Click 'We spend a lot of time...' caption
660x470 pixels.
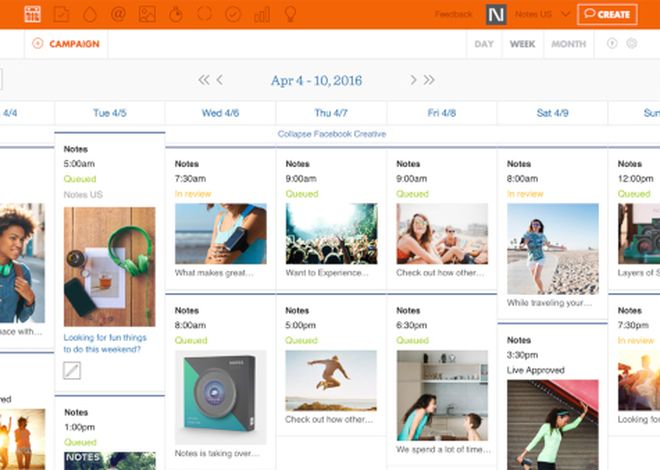click(x=443, y=449)
